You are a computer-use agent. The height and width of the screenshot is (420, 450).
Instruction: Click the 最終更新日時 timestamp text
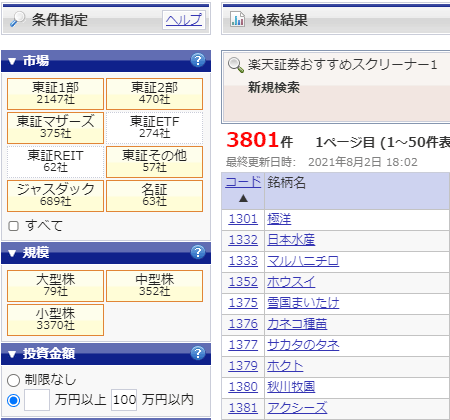coord(322,162)
